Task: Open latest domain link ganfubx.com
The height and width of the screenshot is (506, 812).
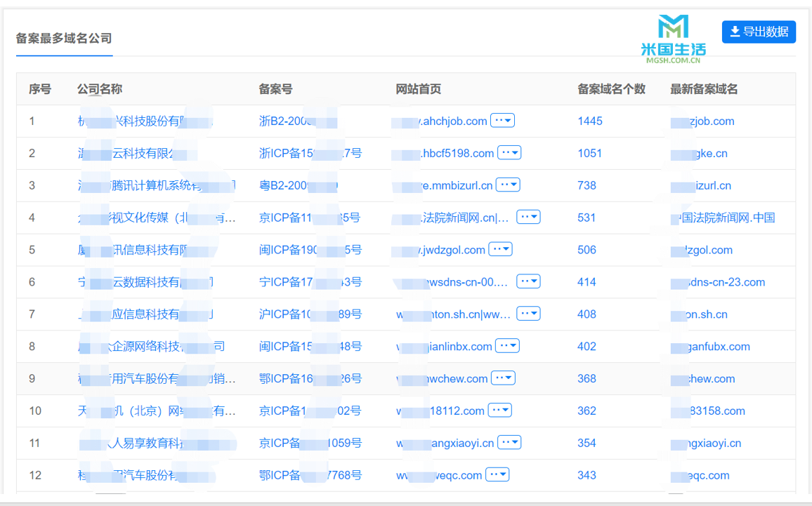Action: click(x=710, y=346)
